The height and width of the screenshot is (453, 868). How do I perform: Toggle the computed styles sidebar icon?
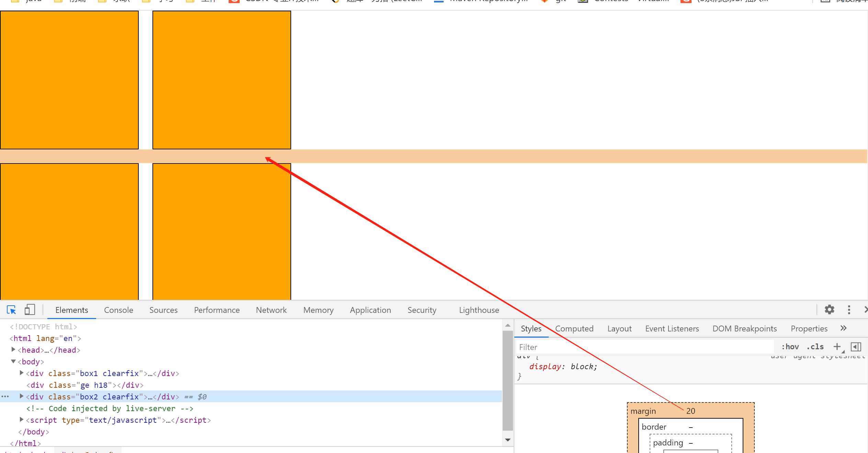click(x=856, y=347)
